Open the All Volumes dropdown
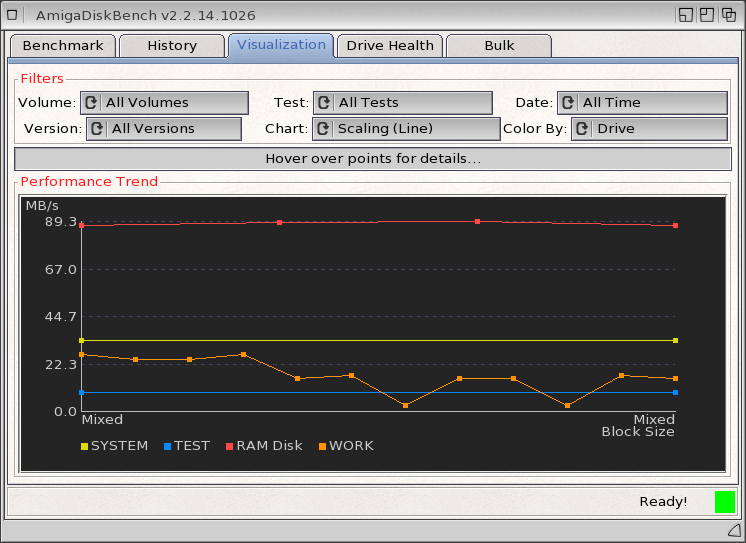The width and height of the screenshot is (746, 543). 164,103
